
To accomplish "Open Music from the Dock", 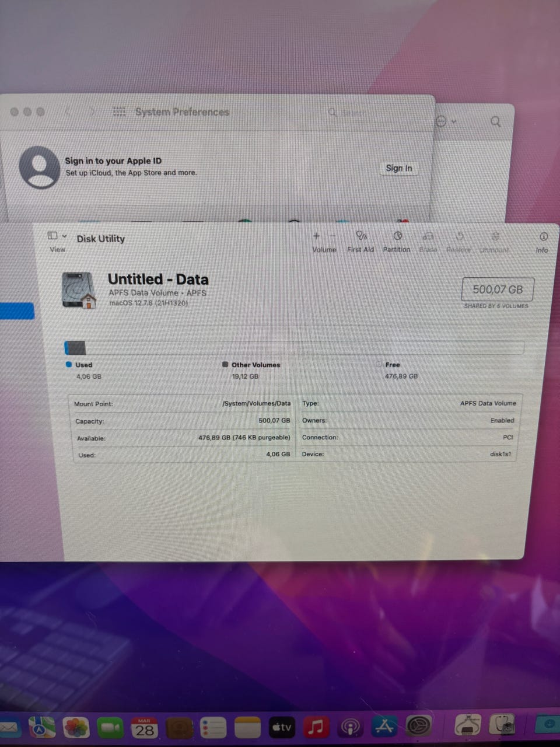I will (x=316, y=727).
